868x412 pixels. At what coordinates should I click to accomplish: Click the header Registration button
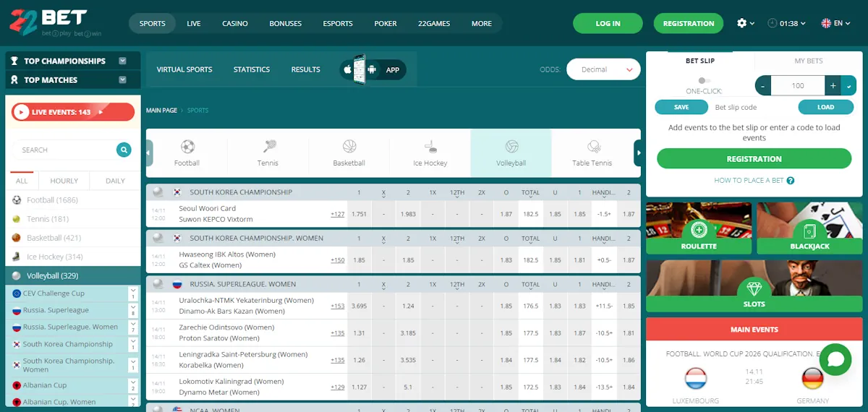689,23
